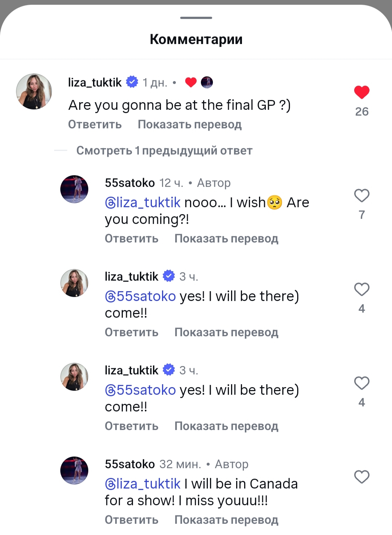Tap 55satoko's avatar beside the 12 ч. reply
Image resolution: width=392 pixels, height=535 pixels.
(74, 189)
